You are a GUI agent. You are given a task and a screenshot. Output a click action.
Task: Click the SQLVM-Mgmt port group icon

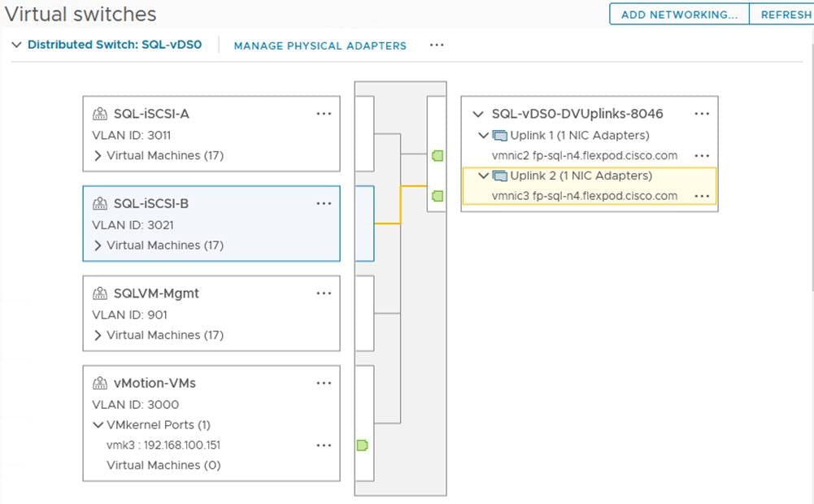point(100,293)
